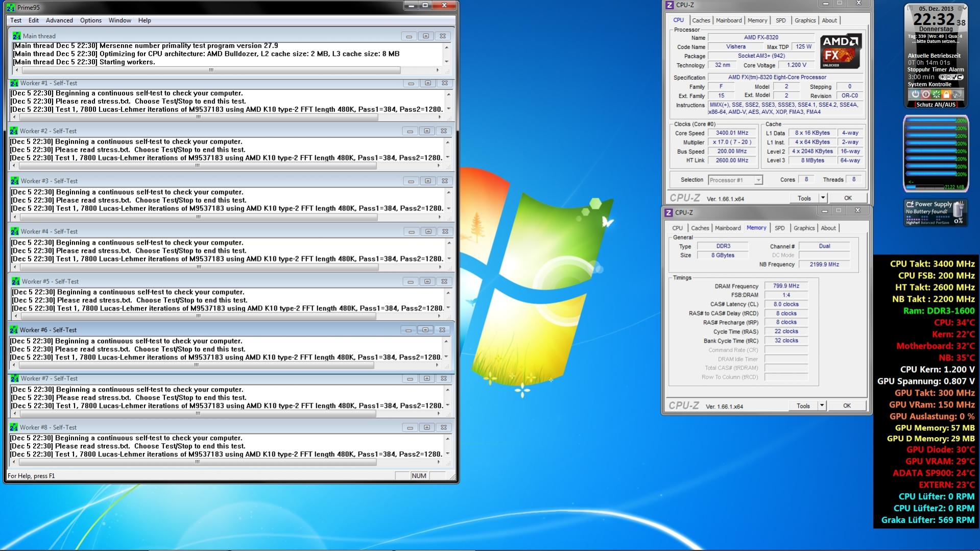This screenshot has height=551, width=980.
Task: Expand Tools arrow in CPU-Z Memory window
Action: (x=821, y=406)
